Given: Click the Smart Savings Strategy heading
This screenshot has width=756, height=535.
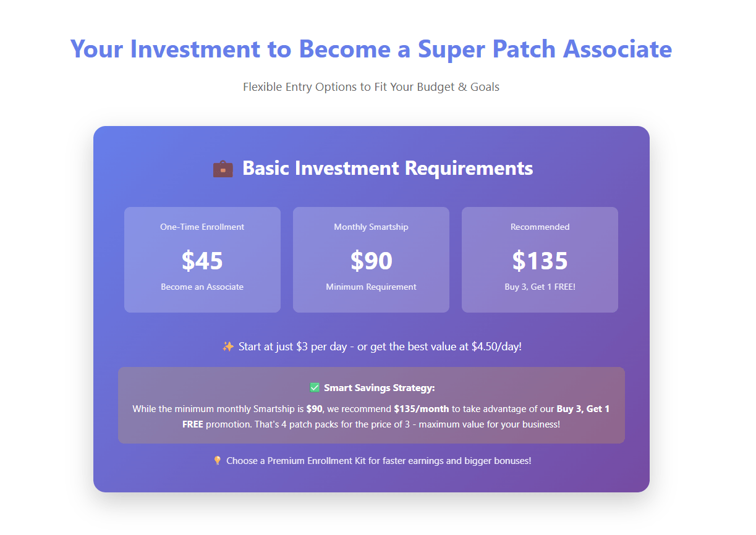Looking at the screenshot, I should click(380, 388).
